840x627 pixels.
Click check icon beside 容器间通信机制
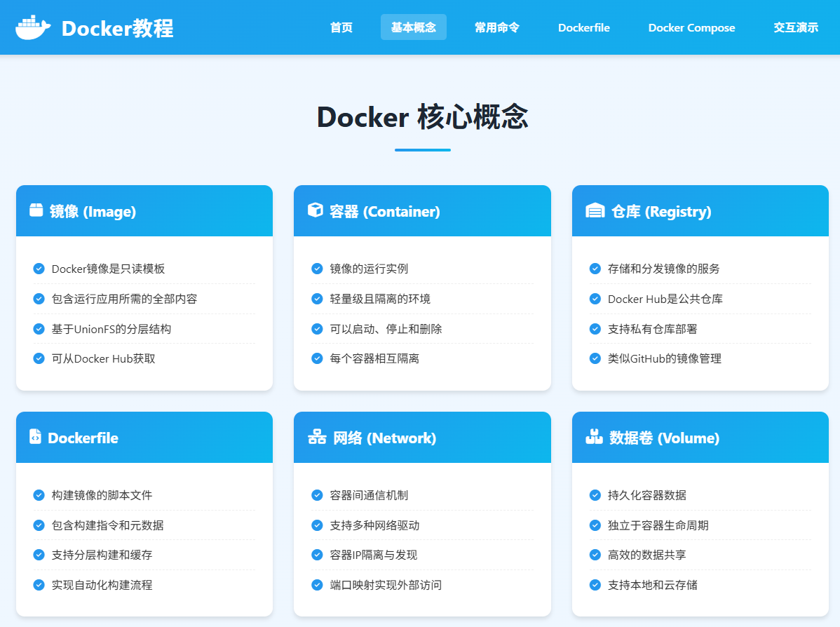317,495
